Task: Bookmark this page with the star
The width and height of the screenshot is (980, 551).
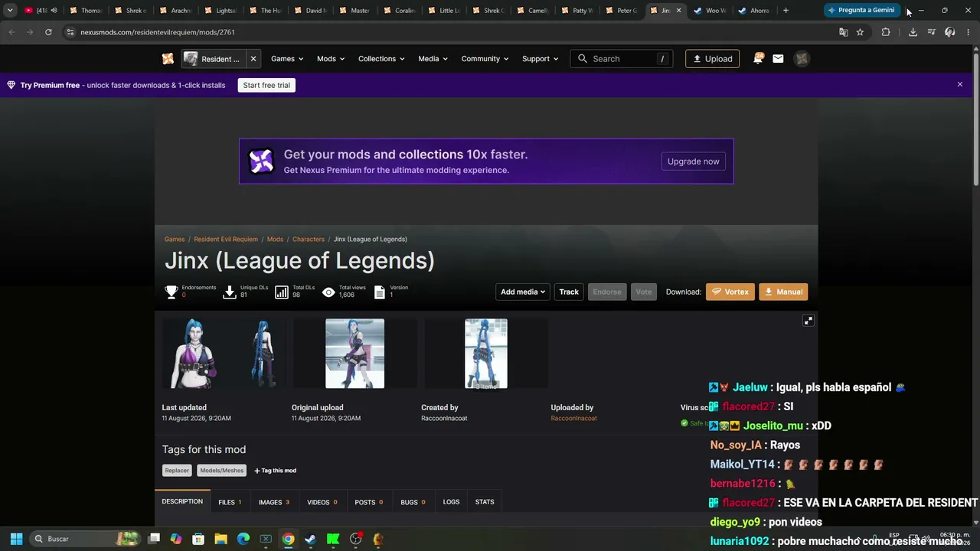Action: pyautogui.click(x=860, y=32)
